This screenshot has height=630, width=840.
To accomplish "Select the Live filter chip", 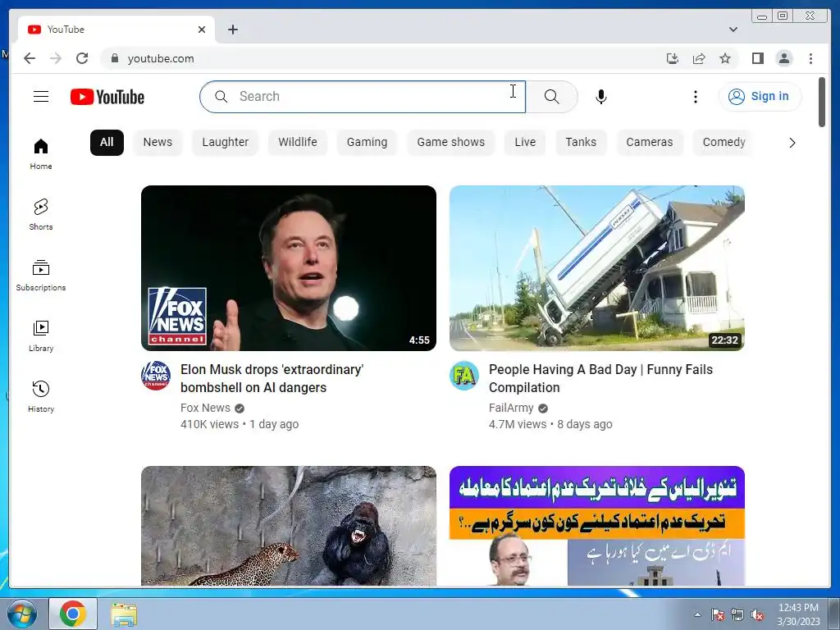I will click(x=525, y=143).
